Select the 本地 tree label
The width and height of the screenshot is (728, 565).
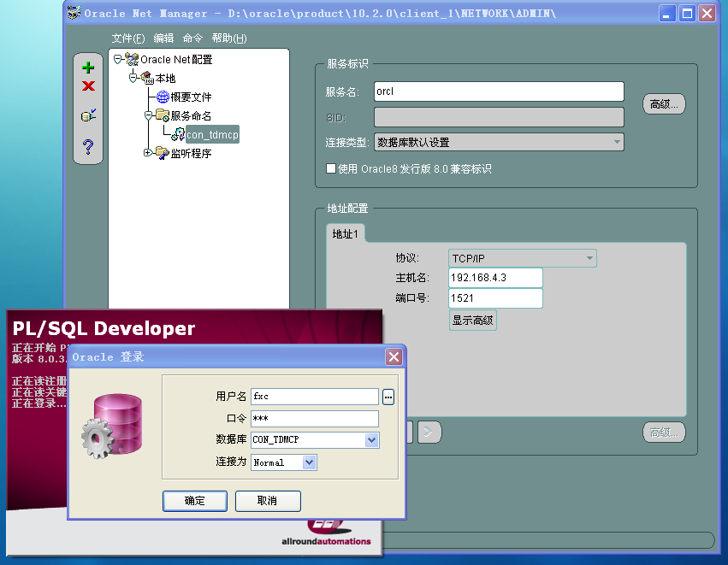pos(165,78)
